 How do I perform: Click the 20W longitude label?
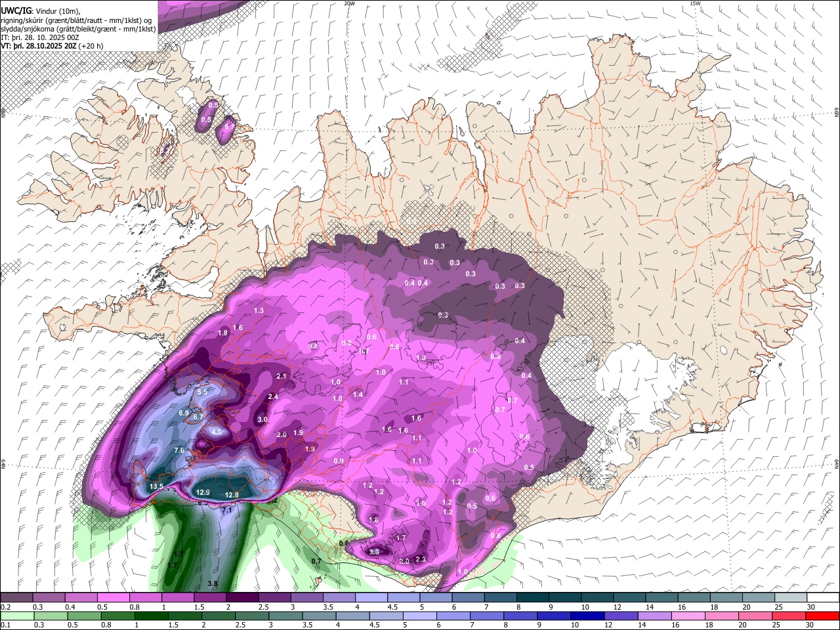pyautogui.click(x=349, y=3)
